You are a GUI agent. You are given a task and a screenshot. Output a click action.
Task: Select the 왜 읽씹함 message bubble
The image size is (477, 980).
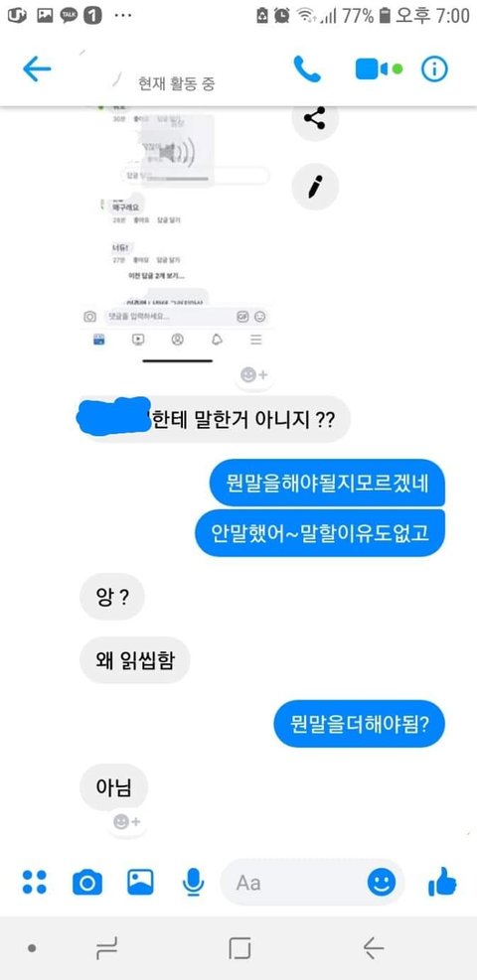click(x=135, y=660)
